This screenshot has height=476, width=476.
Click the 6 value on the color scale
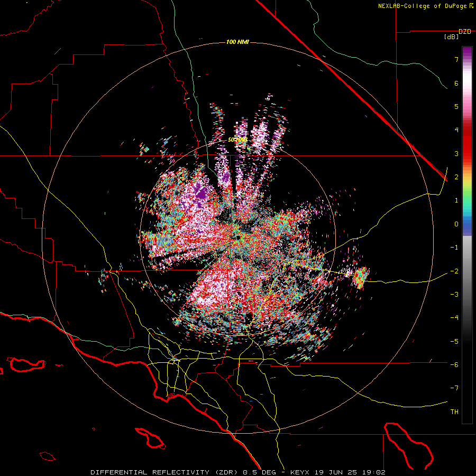pos(456,83)
